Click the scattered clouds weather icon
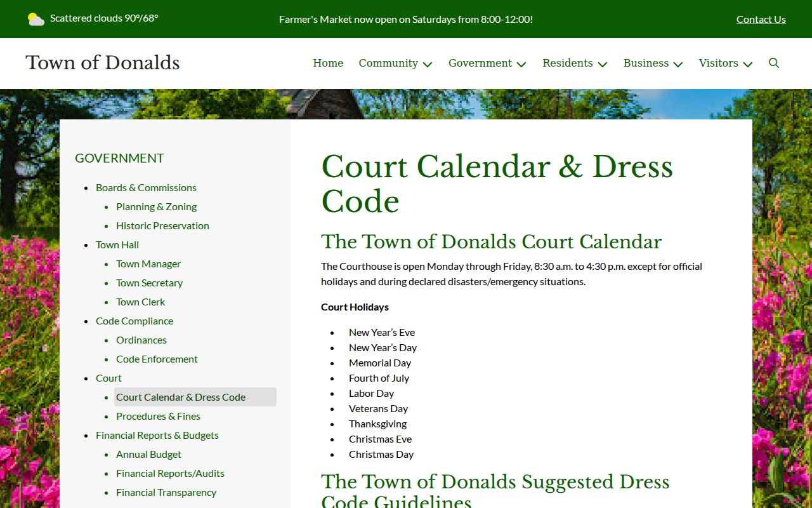The width and height of the screenshot is (812, 508). coord(36,19)
